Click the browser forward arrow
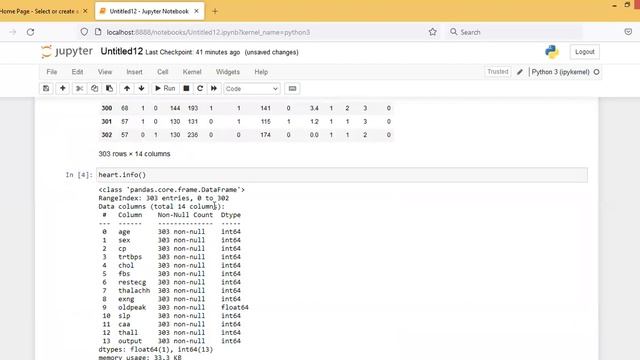This screenshot has height=360, width=640. click(x=13, y=32)
